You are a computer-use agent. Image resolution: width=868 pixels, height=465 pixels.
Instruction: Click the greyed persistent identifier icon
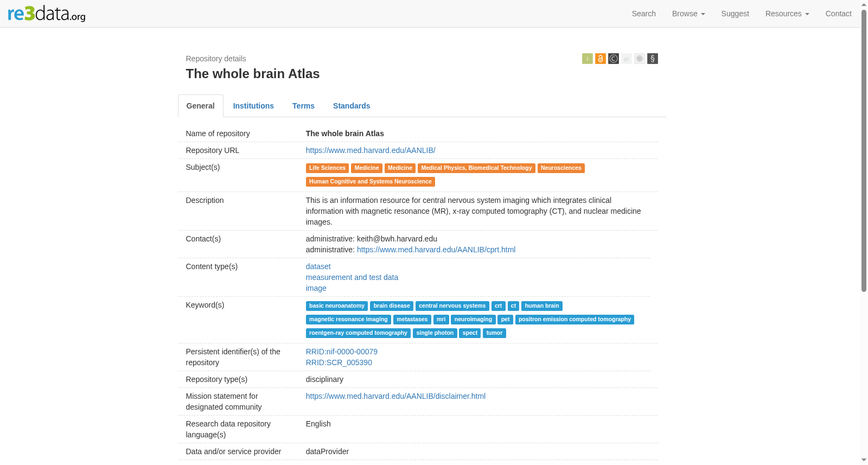627,59
